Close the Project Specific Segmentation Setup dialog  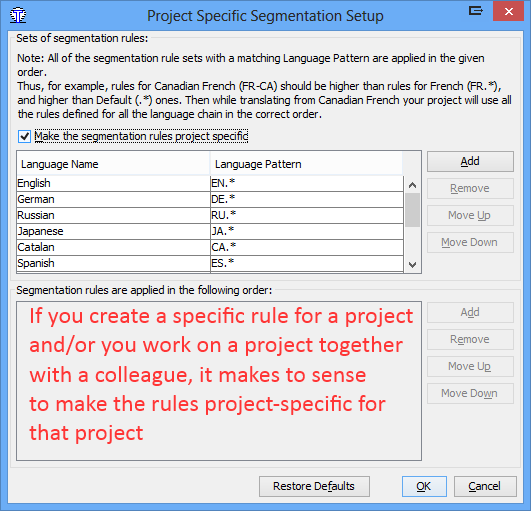[x=509, y=12]
